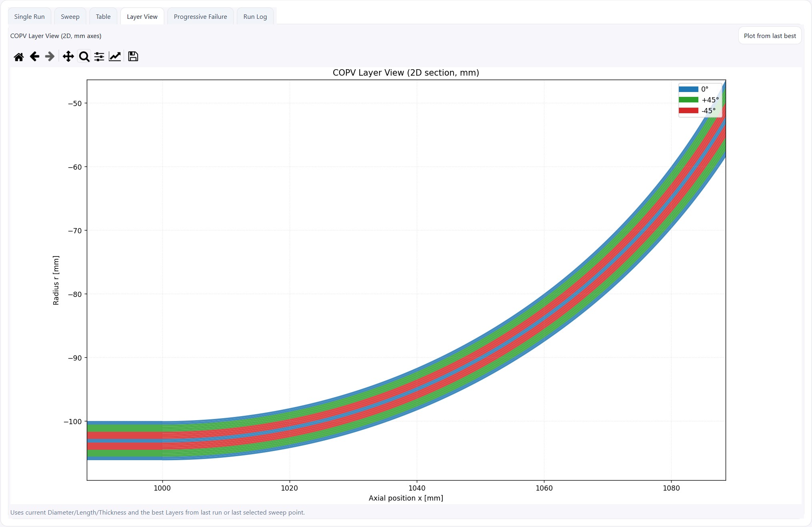Switch to the Single Run tab
The image size is (812, 527).
coord(29,17)
